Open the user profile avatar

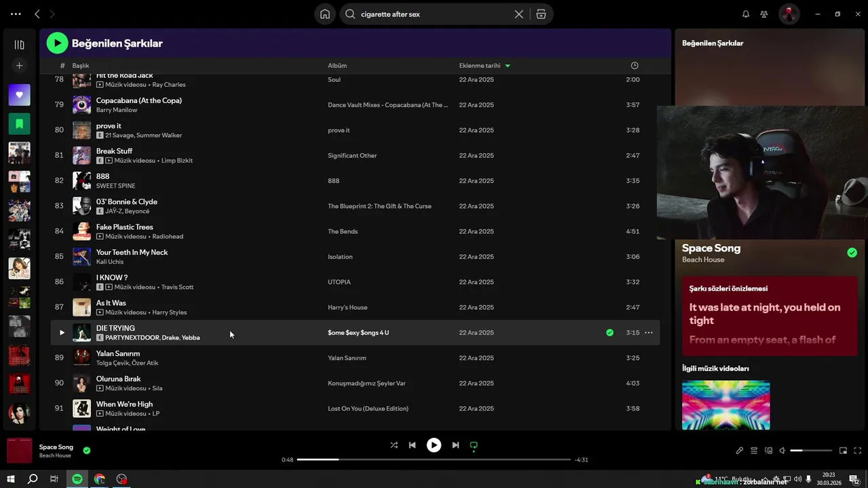[789, 14]
